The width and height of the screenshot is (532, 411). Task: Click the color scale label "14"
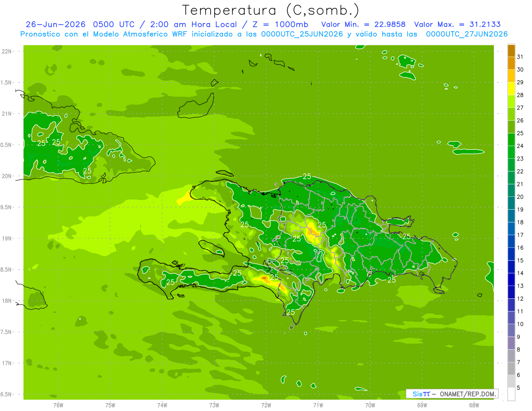tap(520, 273)
